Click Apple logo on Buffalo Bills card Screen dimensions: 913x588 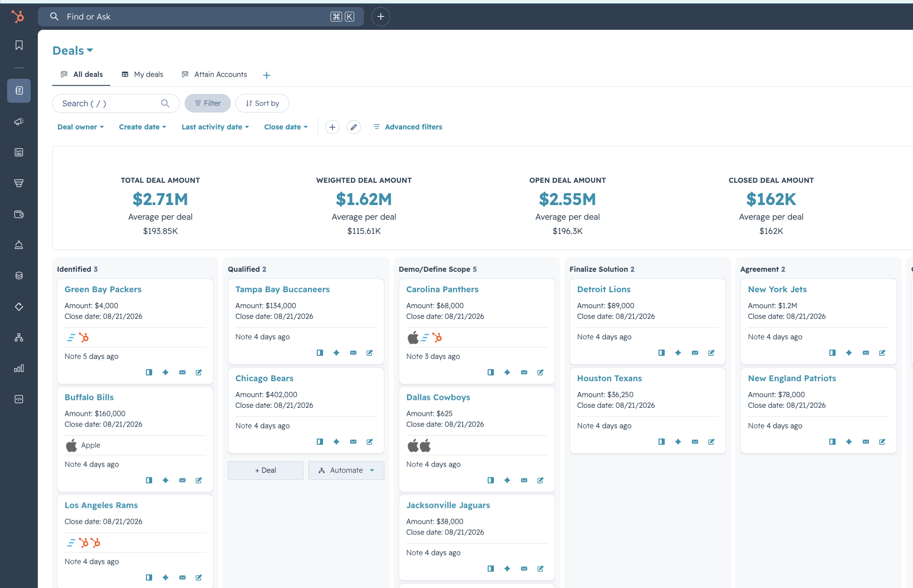[x=71, y=445]
